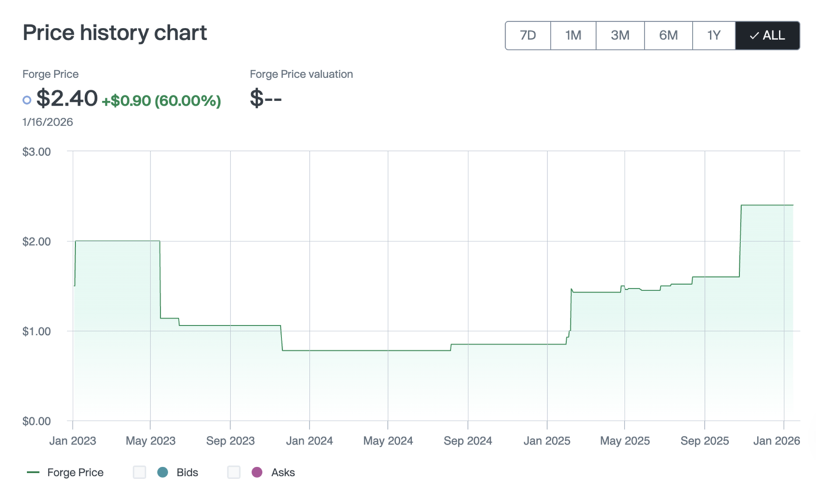Choose the 3M time range

[620, 35]
